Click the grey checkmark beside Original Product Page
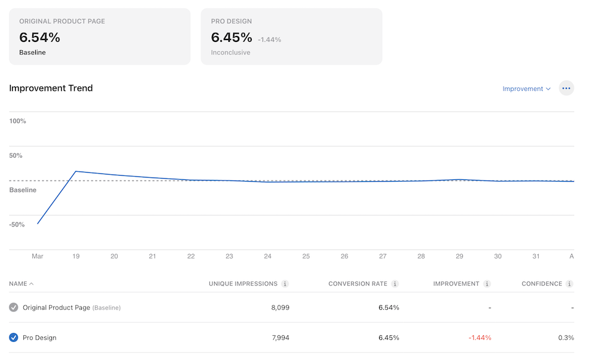 click(14, 307)
